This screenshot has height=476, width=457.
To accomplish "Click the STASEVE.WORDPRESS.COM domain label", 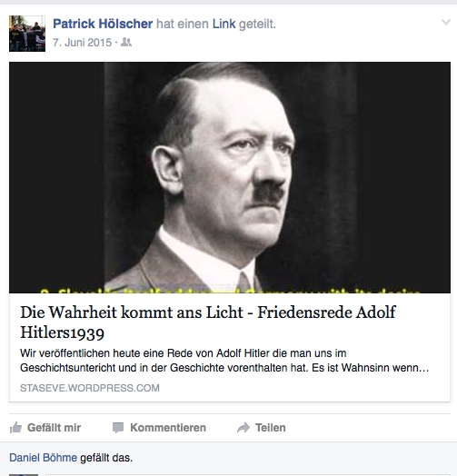I will 90,388.
